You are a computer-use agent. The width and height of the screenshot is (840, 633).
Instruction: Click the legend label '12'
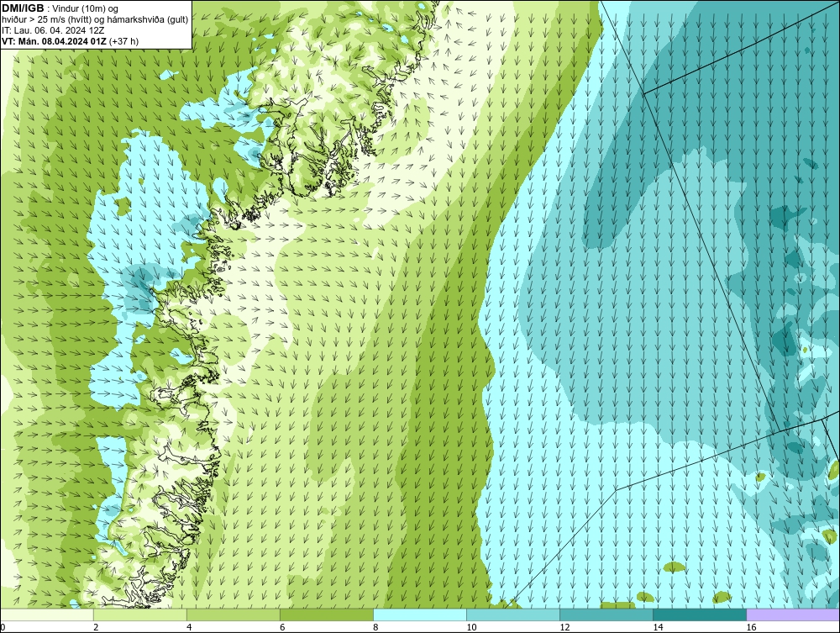[564, 627]
